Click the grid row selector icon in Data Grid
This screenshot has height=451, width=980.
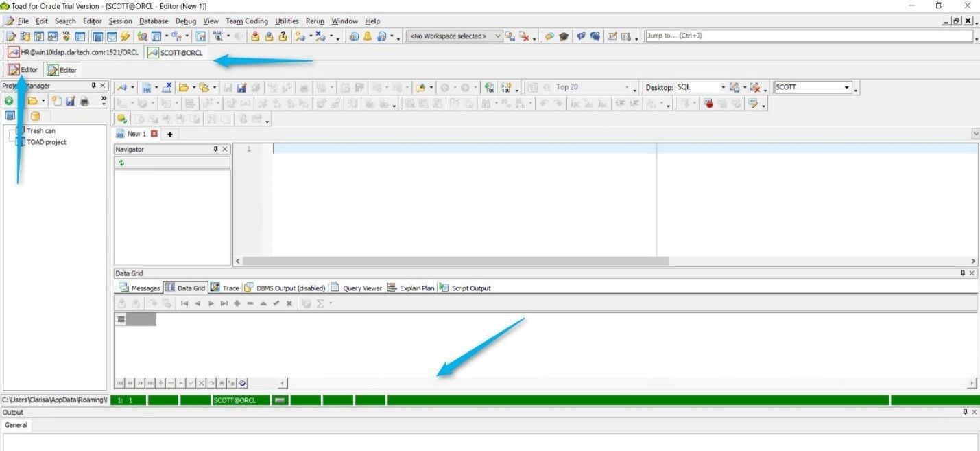tap(121, 319)
